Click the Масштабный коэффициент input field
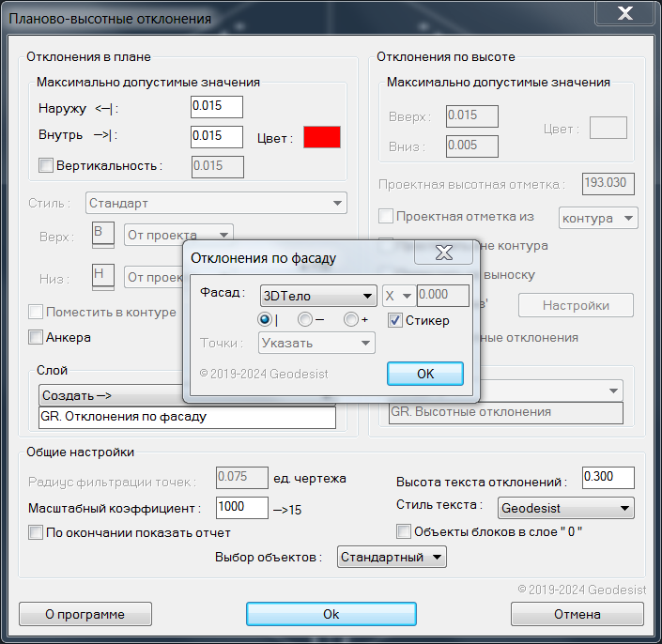The width and height of the screenshot is (662, 644). [241, 508]
